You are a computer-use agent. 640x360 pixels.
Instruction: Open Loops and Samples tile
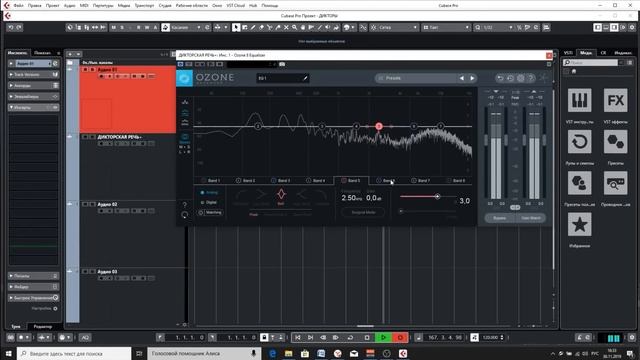580,142
